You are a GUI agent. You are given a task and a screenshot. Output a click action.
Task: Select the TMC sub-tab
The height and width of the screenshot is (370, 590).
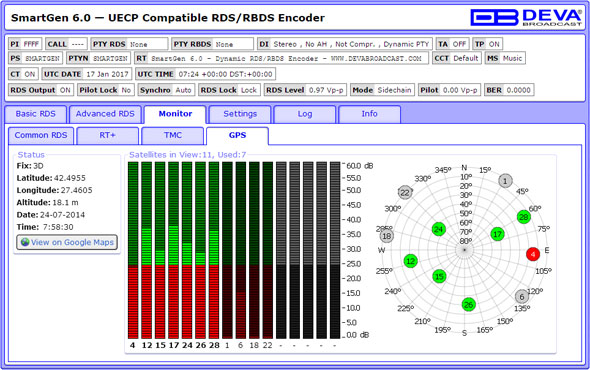(x=173, y=136)
